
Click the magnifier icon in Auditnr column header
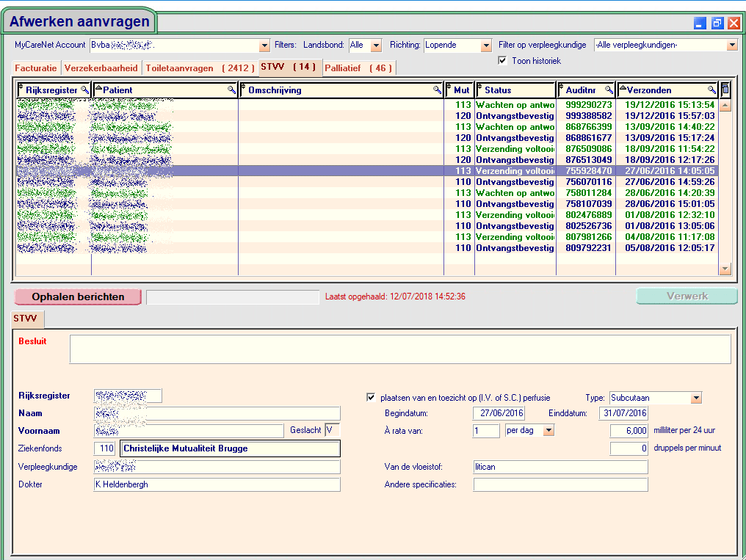point(609,90)
